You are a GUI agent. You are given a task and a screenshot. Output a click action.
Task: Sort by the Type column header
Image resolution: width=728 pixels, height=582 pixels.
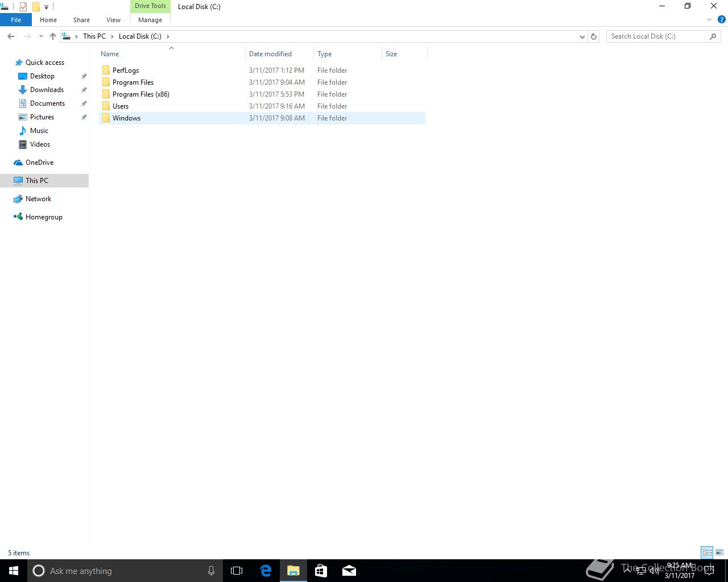point(348,54)
